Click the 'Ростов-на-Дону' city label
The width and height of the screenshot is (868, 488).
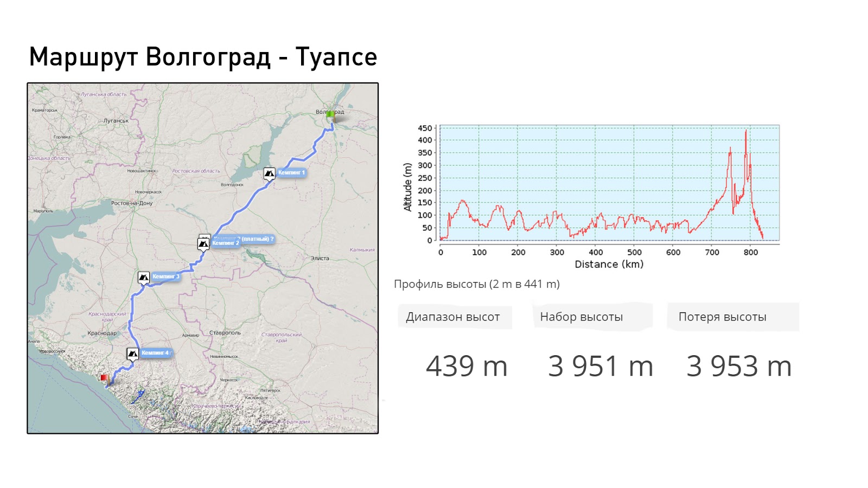[132, 203]
